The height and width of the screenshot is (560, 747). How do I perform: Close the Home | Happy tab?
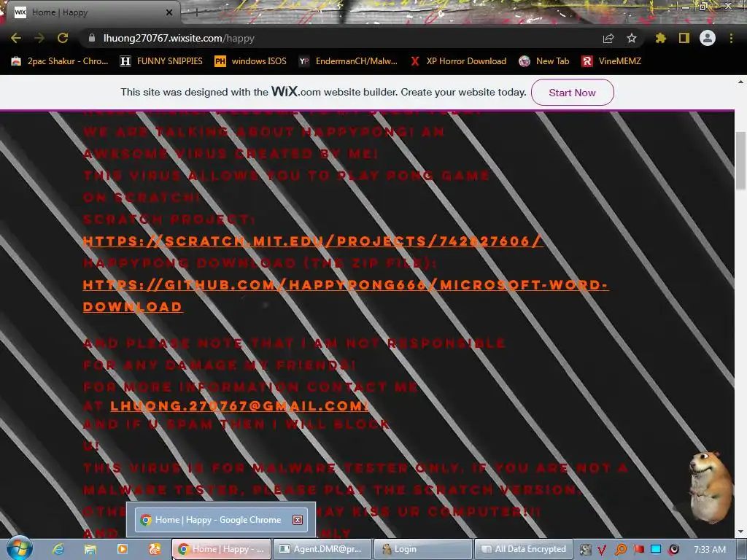pyautogui.click(x=169, y=12)
